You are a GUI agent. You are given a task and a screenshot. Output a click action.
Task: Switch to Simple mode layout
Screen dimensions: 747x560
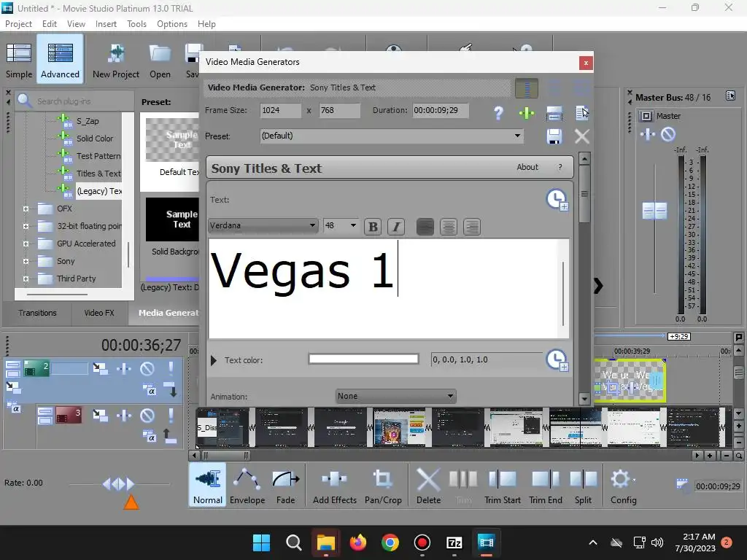(19, 60)
